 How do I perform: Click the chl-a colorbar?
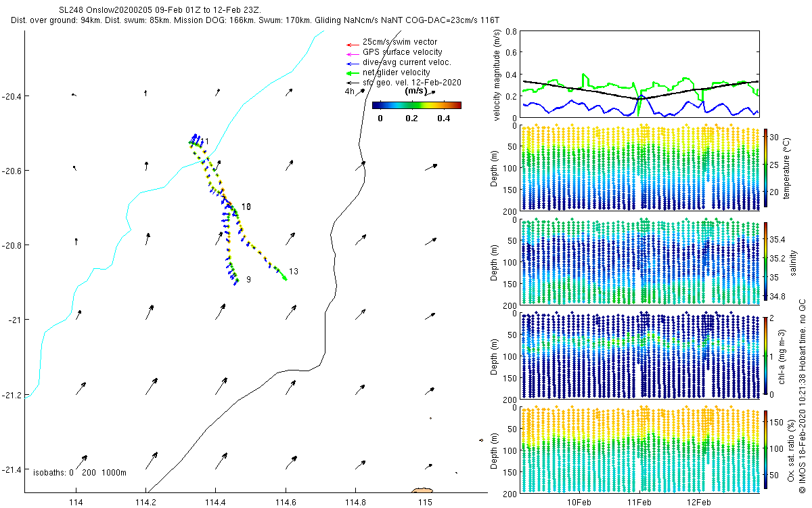[x=765, y=355]
